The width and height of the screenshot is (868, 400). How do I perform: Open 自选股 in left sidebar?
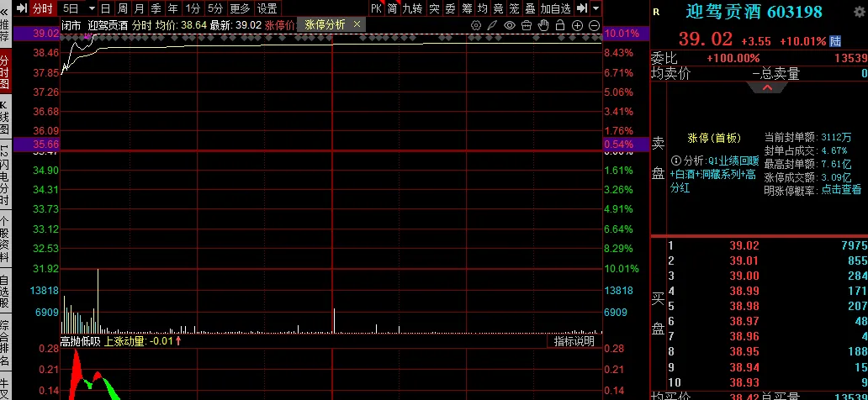point(4,292)
